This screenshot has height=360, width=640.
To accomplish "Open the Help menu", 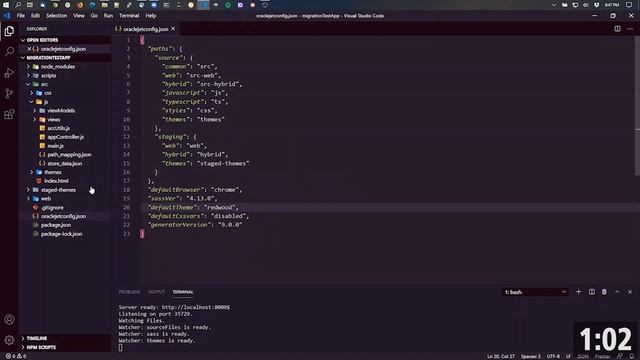I will pos(151,16).
